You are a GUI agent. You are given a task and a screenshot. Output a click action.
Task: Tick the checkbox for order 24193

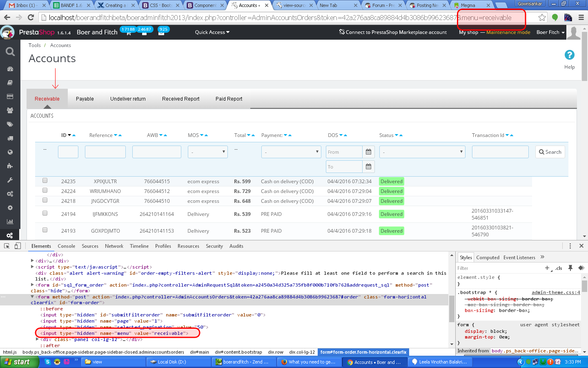click(45, 230)
